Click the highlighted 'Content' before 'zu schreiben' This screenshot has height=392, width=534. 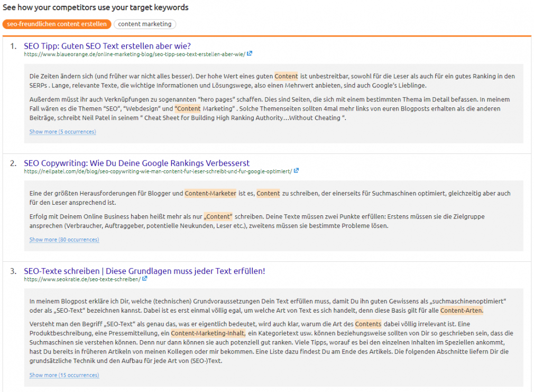pyautogui.click(x=268, y=194)
